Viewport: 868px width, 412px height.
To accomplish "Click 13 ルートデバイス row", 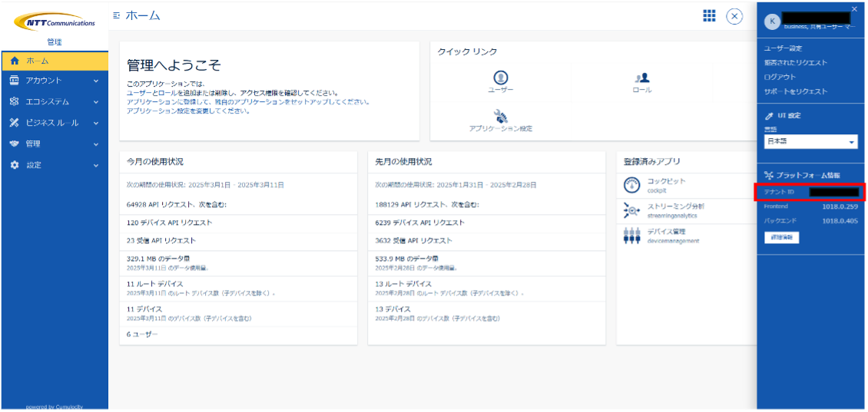I will (486, 288).
